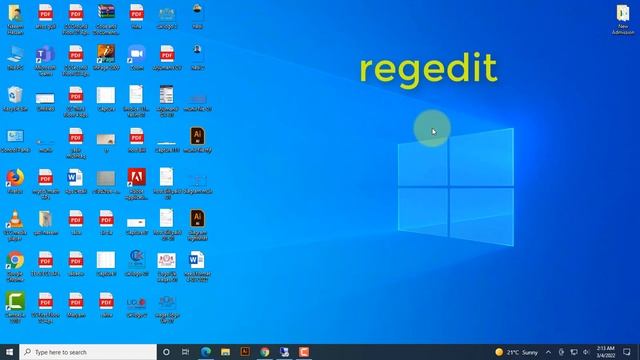Open Google Chrome from the taskbar
The width and height of the screenshot is (640, 360).
click(264, 352)
